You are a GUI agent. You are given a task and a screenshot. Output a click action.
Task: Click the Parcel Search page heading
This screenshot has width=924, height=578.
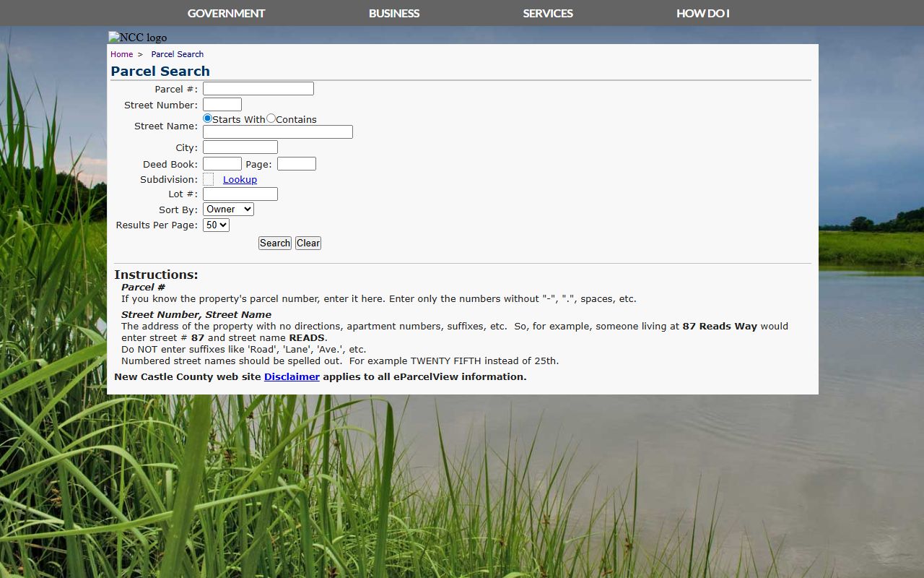tap(160, 71)
